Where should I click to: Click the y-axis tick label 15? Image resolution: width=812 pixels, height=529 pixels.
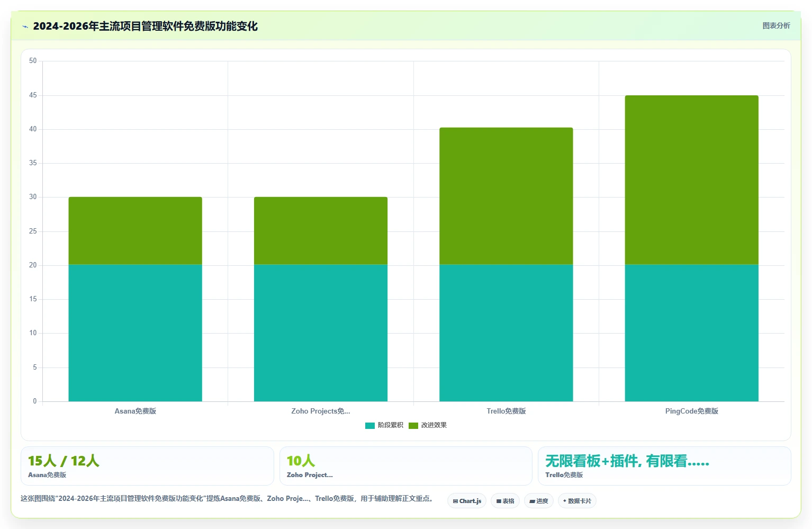[33, 299]
